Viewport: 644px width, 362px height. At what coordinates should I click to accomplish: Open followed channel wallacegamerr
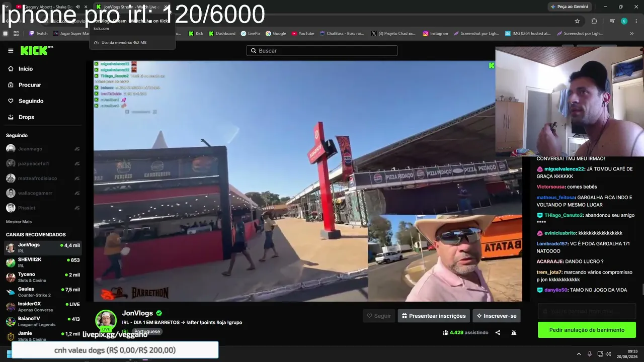[43, 193]
